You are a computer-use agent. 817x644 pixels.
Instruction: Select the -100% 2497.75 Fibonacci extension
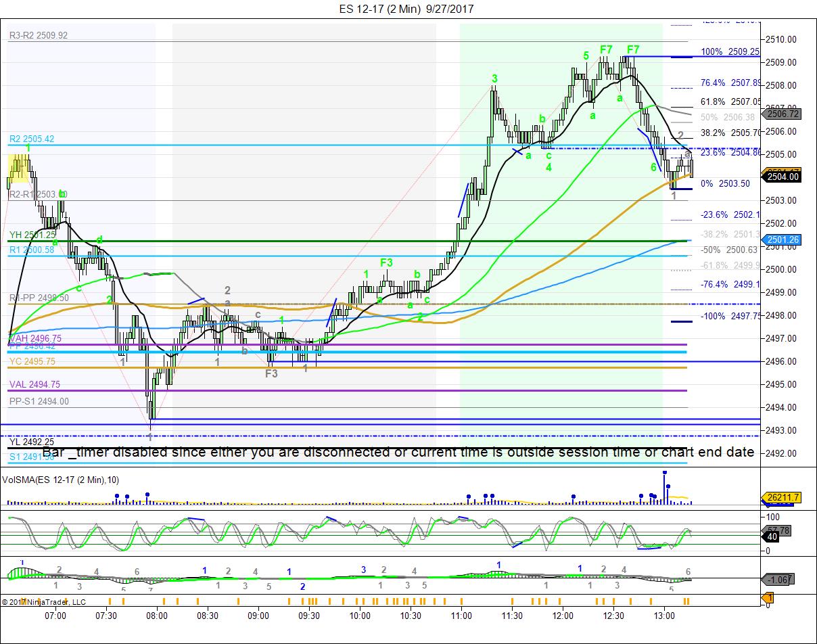pos(731,316)
